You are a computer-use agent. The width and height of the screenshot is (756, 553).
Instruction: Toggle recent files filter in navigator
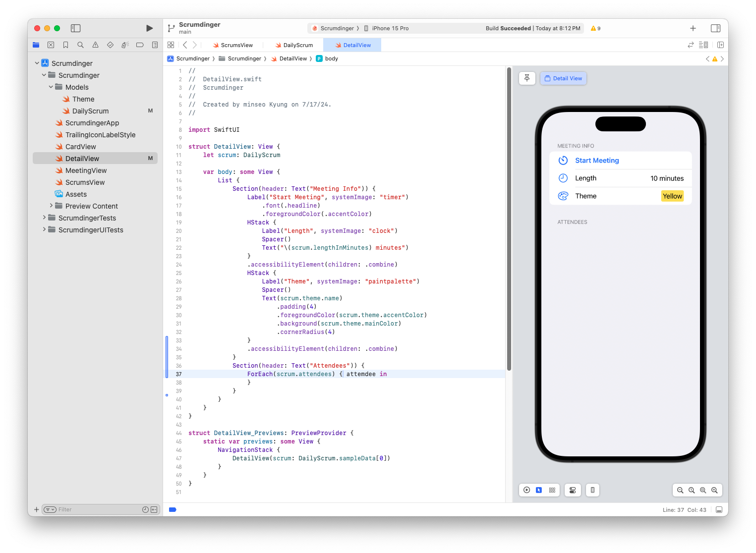pyautogui.click(x=145, y=509)
